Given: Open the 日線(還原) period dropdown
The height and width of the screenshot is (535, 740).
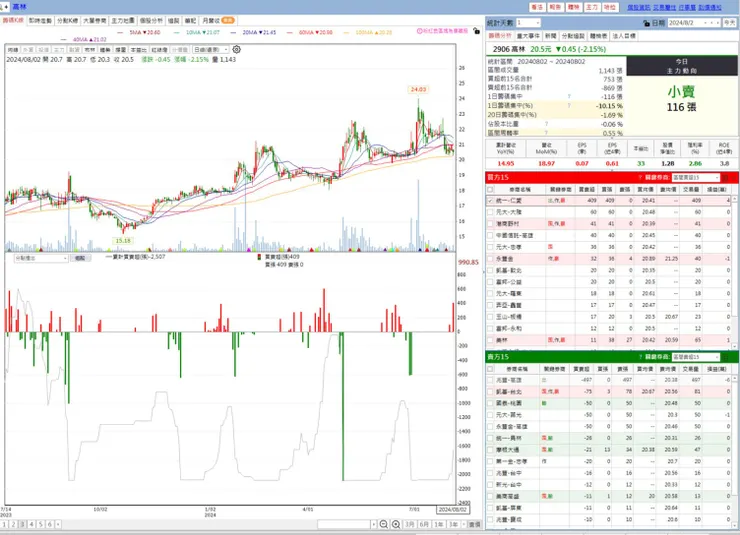Looking at the screenshot, I should [x=210, y=50].
